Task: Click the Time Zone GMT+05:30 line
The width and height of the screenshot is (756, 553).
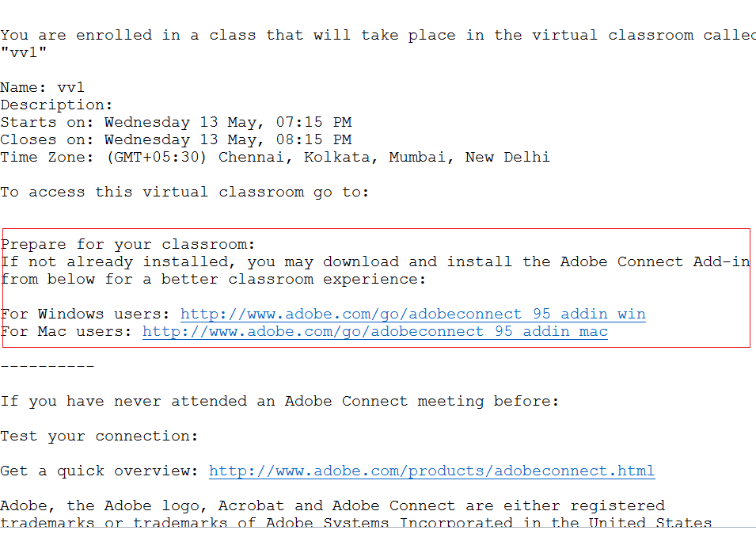Action: [275, 157]
